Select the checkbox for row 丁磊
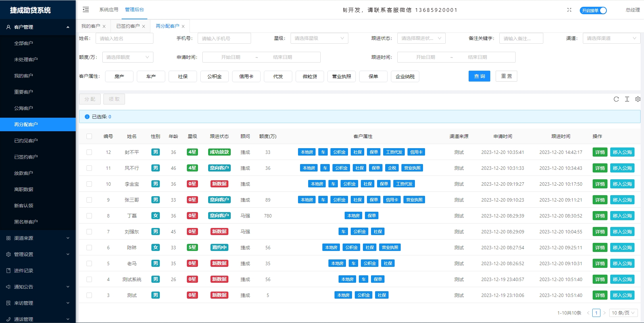Image resolution: width=644 pixels, height=323 pixels. coord(89,216)
